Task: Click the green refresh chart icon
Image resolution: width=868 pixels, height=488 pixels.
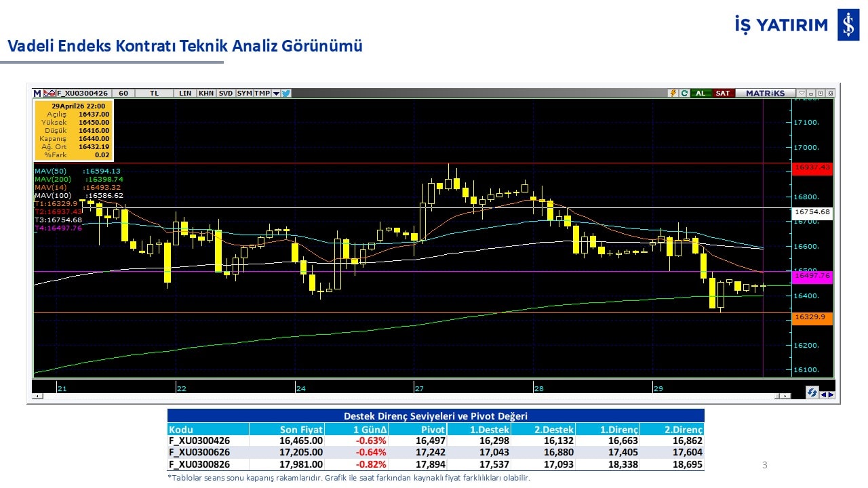Action: click(x=684, y=93)
